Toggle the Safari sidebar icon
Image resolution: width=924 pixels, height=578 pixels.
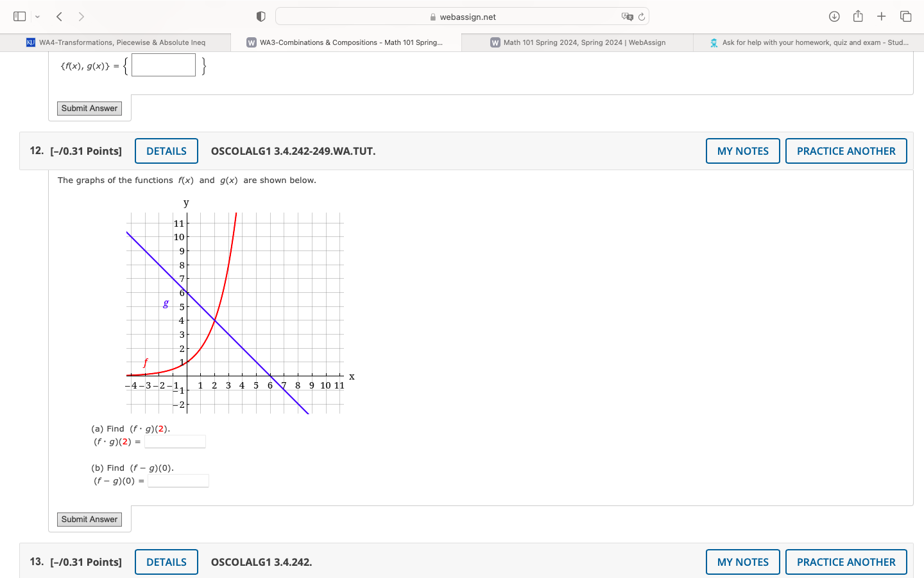click(20, 17)
